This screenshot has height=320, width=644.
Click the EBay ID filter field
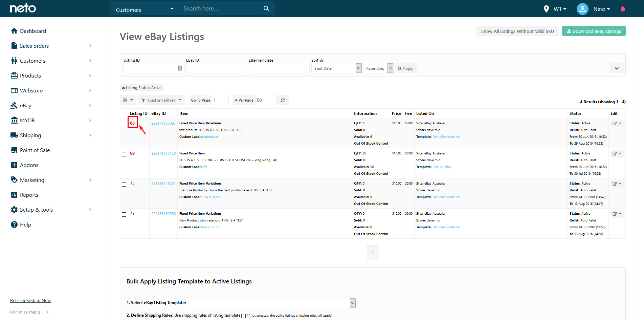tap(216, 68)
